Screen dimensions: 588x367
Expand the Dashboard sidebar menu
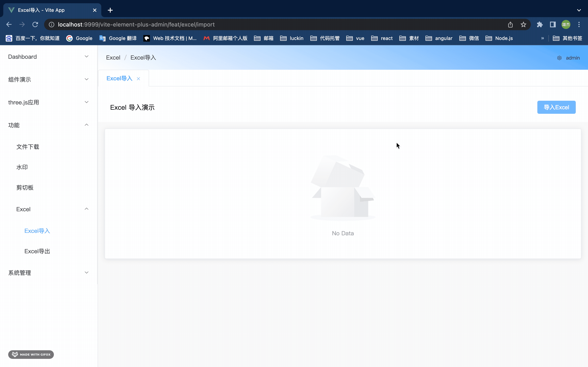[49, 57]
